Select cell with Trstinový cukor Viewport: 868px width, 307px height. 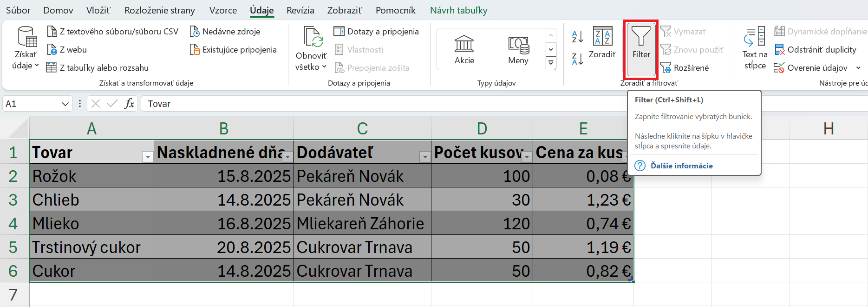91,247
